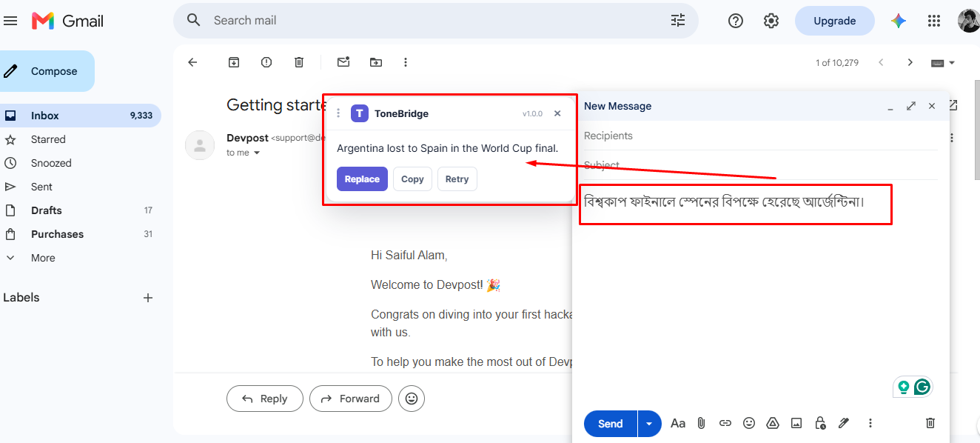Toggle formatting options Aa button
The width and height of the screenshot is (980, 443).
[678, 423]
